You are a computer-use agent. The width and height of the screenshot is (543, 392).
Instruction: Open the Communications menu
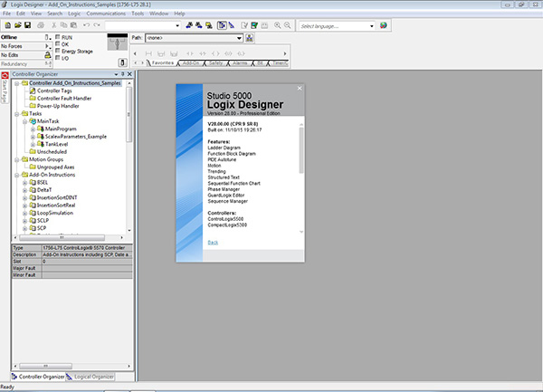pos(106,14)
